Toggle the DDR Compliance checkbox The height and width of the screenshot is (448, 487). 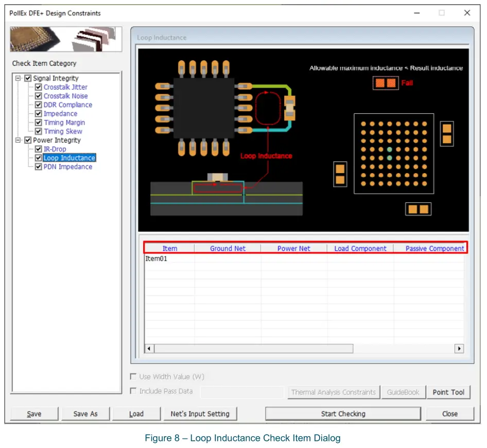point(38,105)
